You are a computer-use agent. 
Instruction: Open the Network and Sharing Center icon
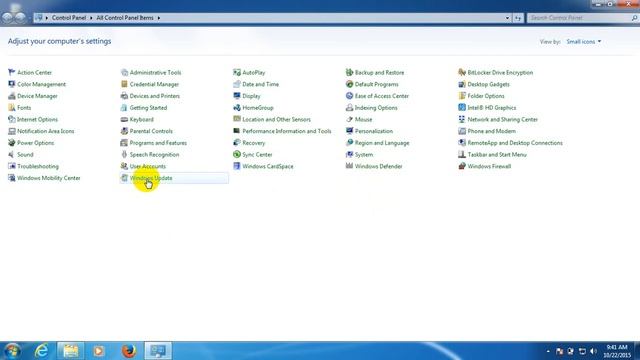462,120
